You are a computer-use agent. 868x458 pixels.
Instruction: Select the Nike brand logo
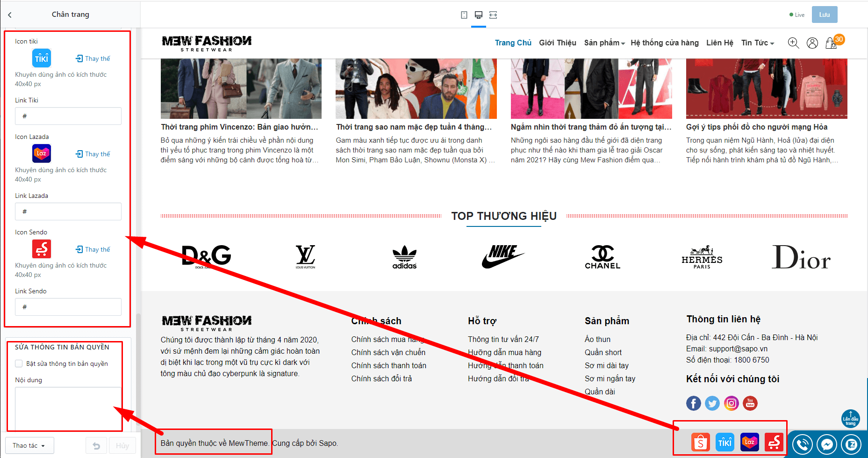point(503,256)
